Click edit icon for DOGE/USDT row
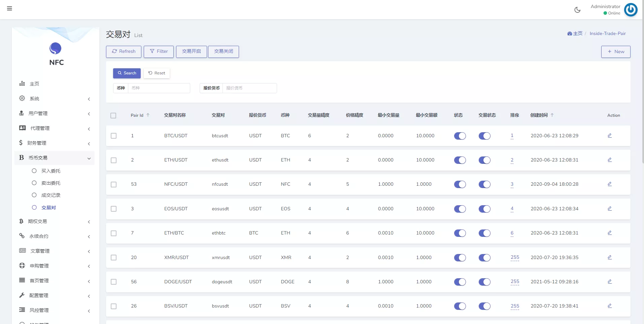The image size is (644, 324). 609,282
